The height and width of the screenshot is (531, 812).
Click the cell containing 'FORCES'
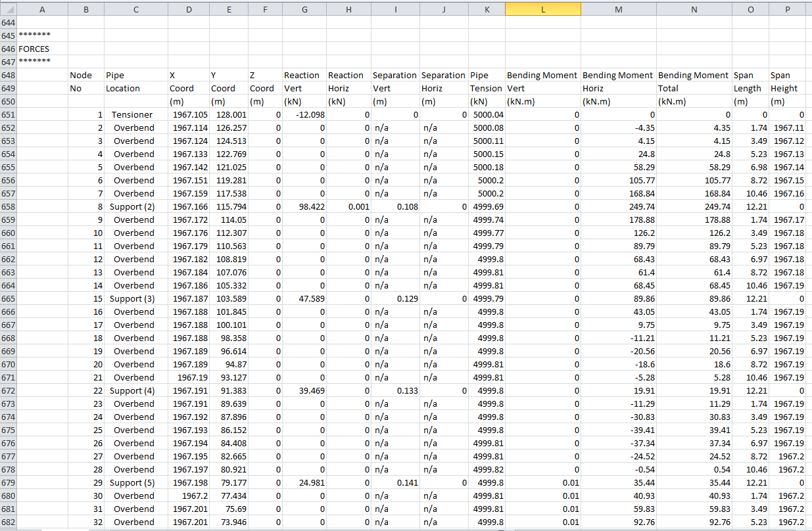34,49
